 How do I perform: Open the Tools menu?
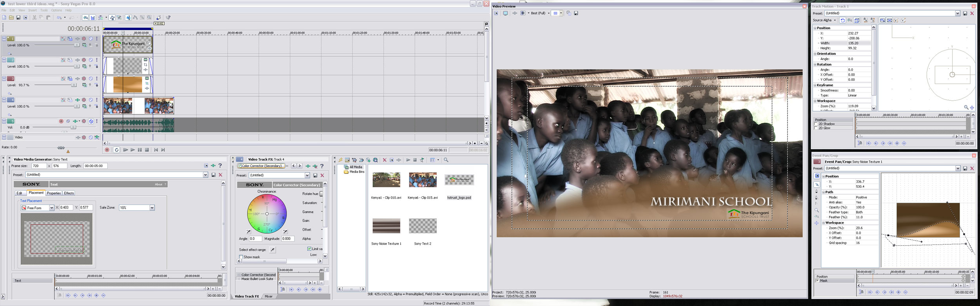[x=44, y=10]
